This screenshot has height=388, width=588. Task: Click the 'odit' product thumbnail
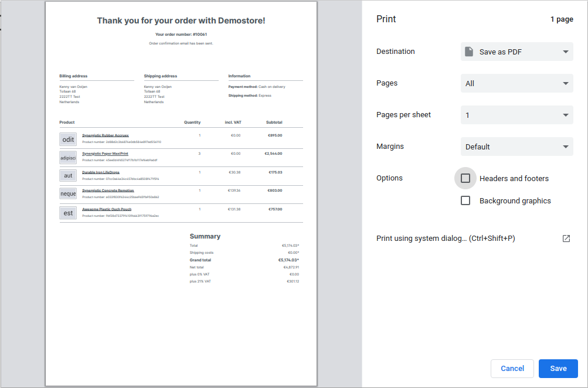(x=68, y=139)
